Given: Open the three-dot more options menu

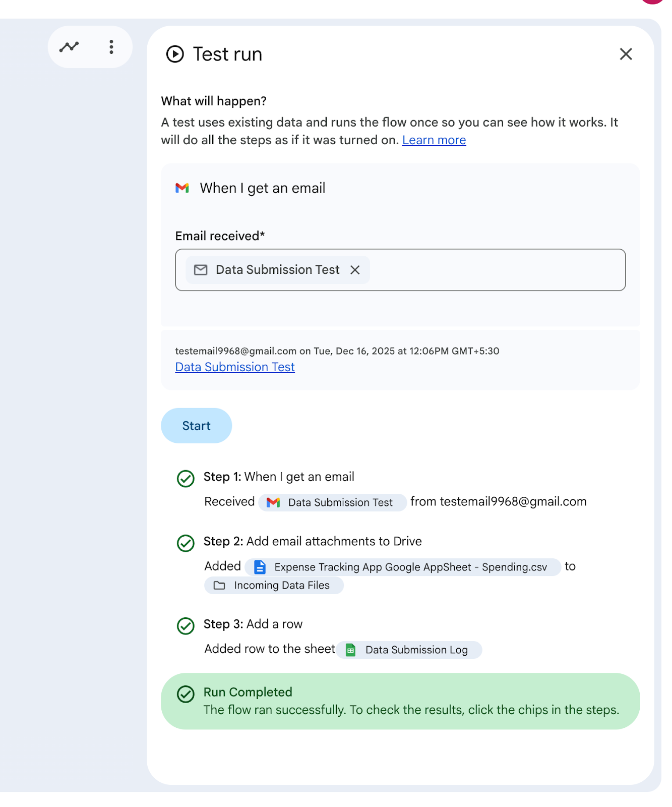Looking at the screenshot, I should click(111, 47).
